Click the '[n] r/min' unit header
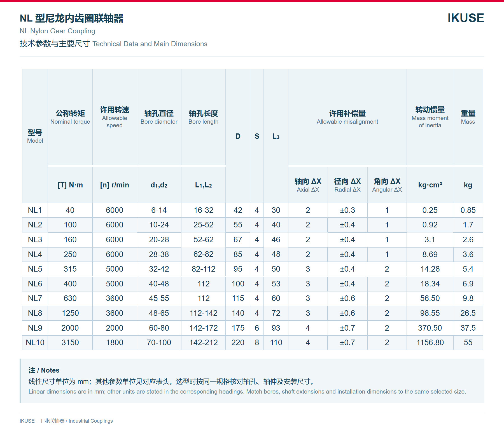504x433 pixels. click(x=115, y=185)
